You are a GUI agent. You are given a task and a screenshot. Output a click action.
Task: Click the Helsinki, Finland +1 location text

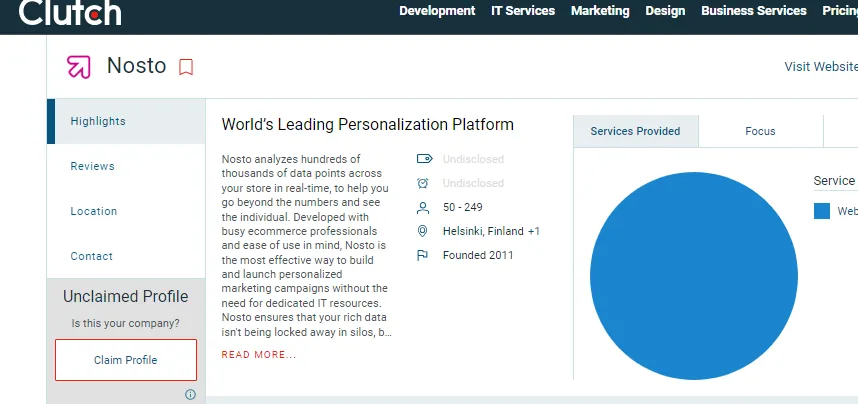click(491, 231)
